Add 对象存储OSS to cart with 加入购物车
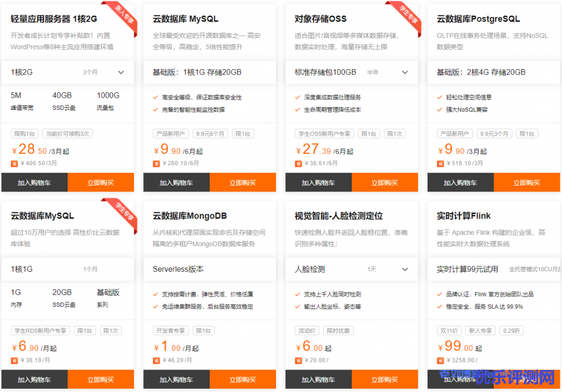 (318, 183)
